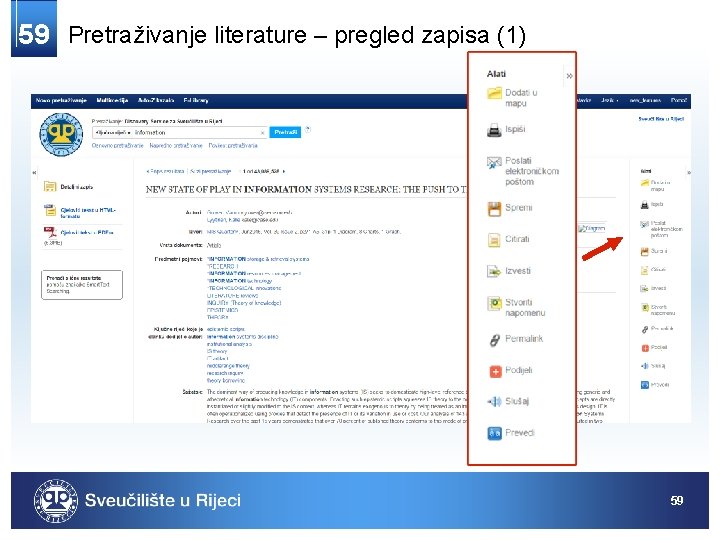The height and width of the screenshot is (540, 720).
Task: Click small e-mail icon in the page's right tools sidebar
Action: (x=645, y=224)
